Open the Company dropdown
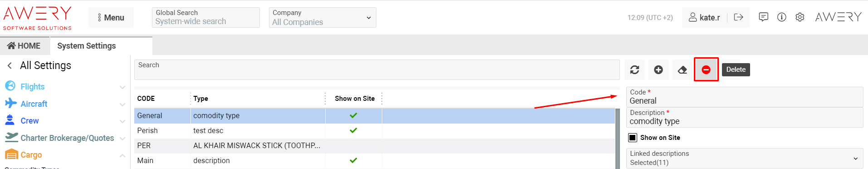The width and height of the screenshot is (868, 169). (322, 17)
